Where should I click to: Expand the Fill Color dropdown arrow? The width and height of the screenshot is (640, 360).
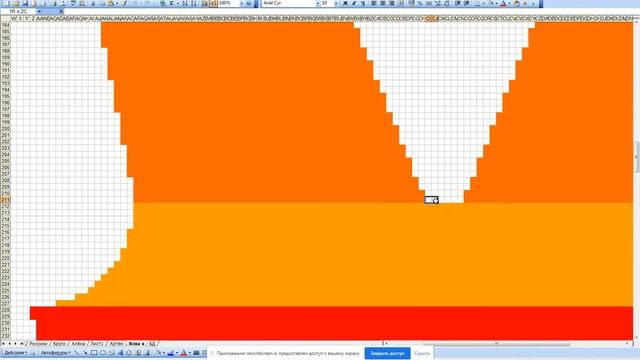click(496, 3)
